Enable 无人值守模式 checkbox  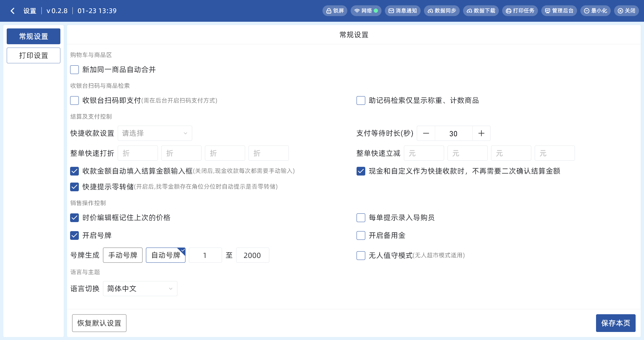[x=361, y=256]
